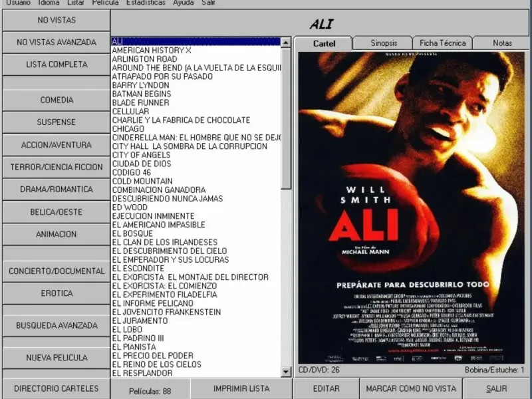Select EL BOSQUE in list
This screenshot has width=532, height=399.
[x=196, y=234]
